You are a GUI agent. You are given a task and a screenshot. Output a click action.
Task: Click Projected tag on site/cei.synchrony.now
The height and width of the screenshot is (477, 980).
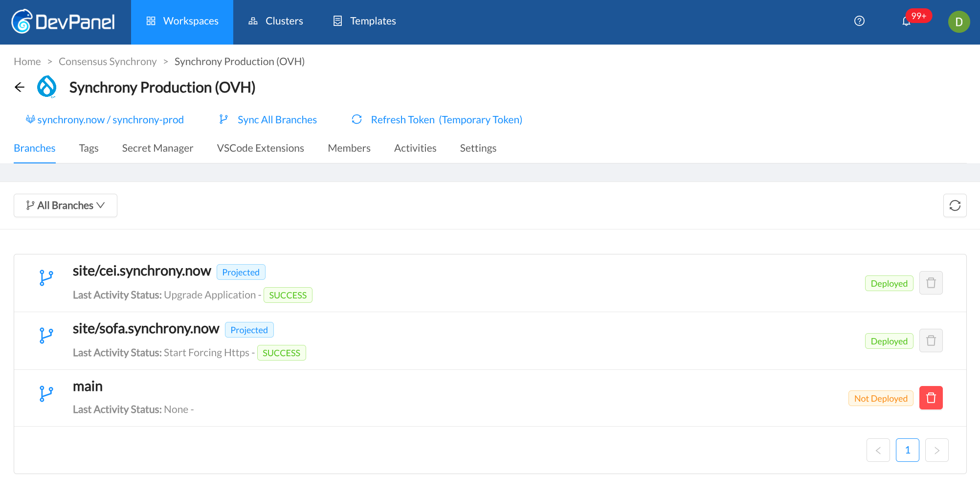[x=241, y=272]
